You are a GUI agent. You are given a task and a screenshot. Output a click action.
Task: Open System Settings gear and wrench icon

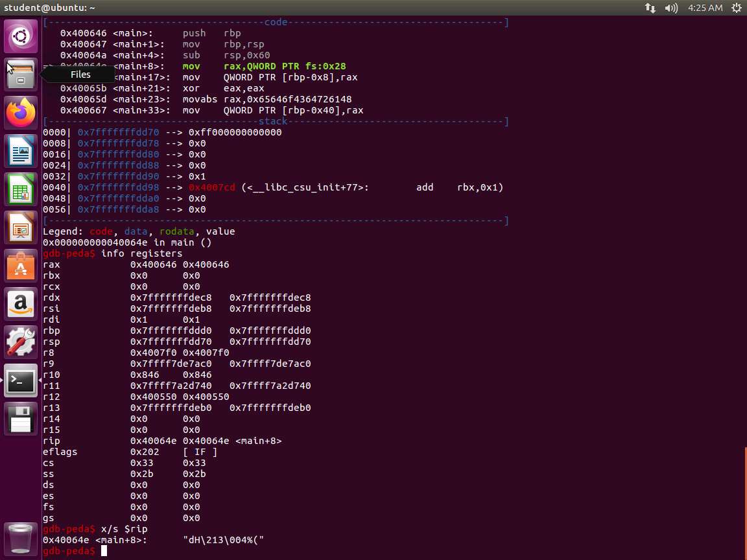point(21,342)
